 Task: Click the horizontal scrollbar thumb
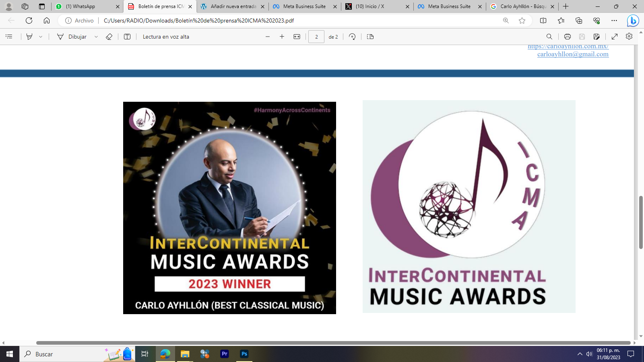click(333, 343)
